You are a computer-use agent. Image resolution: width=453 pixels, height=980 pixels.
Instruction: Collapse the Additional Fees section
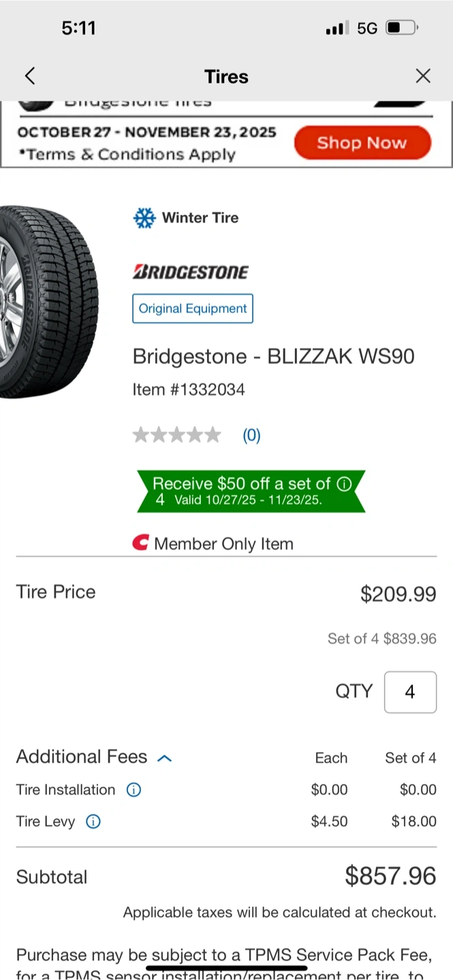click(x=165, y=758)
